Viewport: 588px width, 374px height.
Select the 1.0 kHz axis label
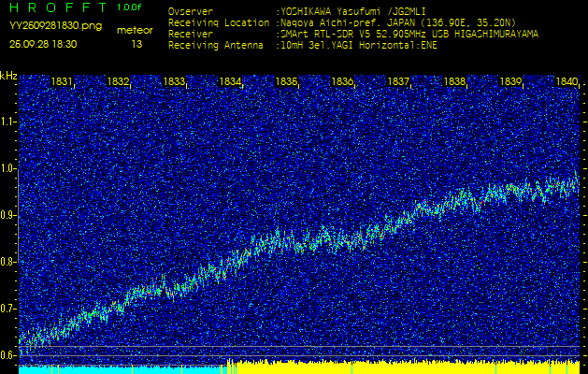tap(8, 168)
